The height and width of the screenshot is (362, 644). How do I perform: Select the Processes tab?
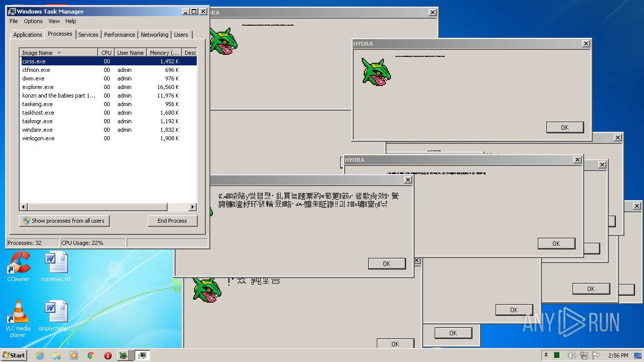60,34
